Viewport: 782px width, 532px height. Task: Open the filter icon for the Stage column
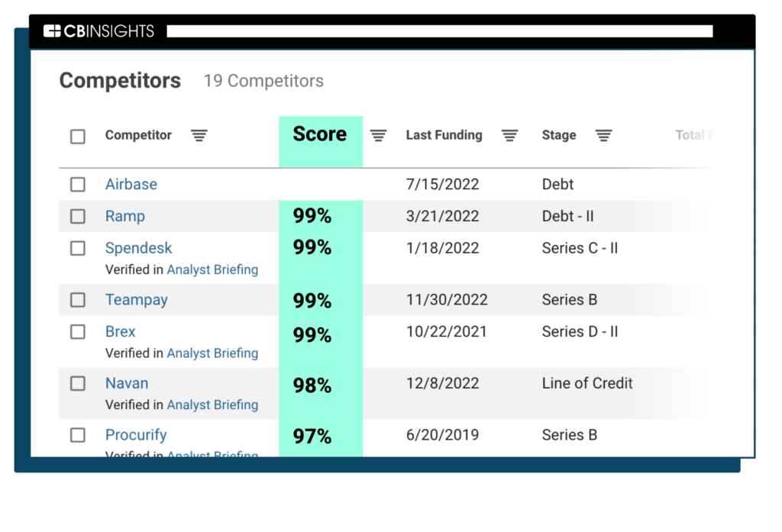[x=603, y=135]
